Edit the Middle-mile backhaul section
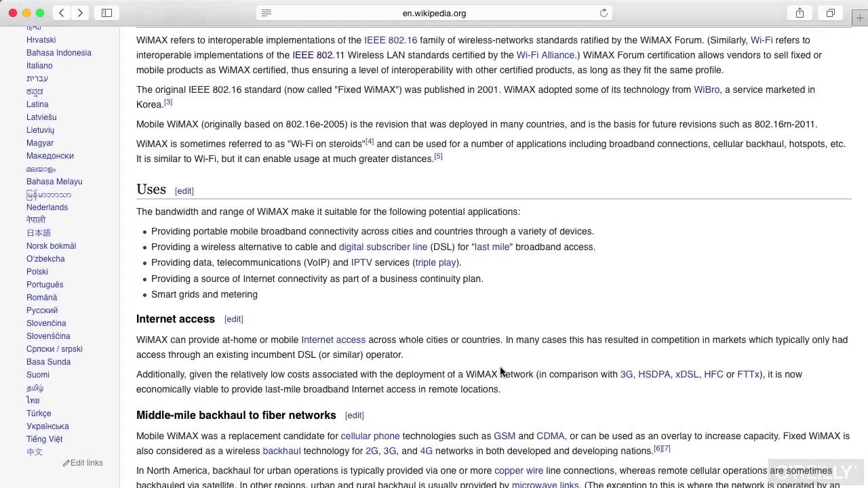The height and width of the screenshot is (488, 868). pos(355,415)
